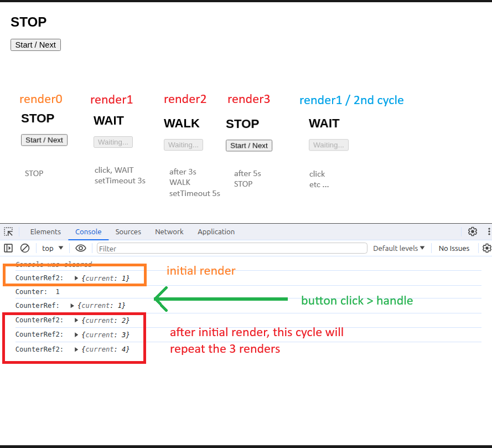This screenshot has width=492, height=448.
Task: Clear the console with the circle-slash icon
Action: pyautogui.click(x=25, y=248)
